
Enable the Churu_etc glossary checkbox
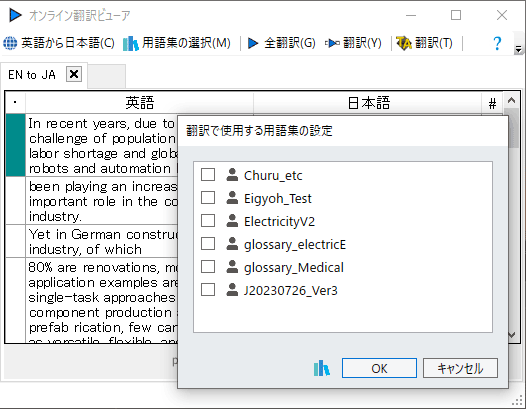pyautogui.click(x=208, y=175)
